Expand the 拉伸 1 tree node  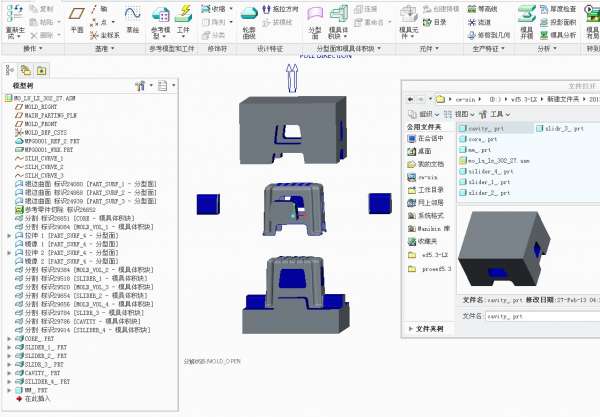[9, 236]
